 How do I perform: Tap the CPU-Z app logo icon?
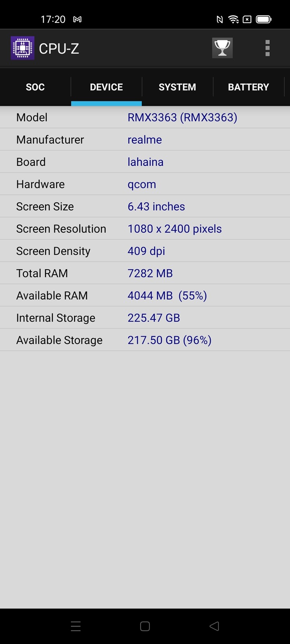[x=23, y=48]
